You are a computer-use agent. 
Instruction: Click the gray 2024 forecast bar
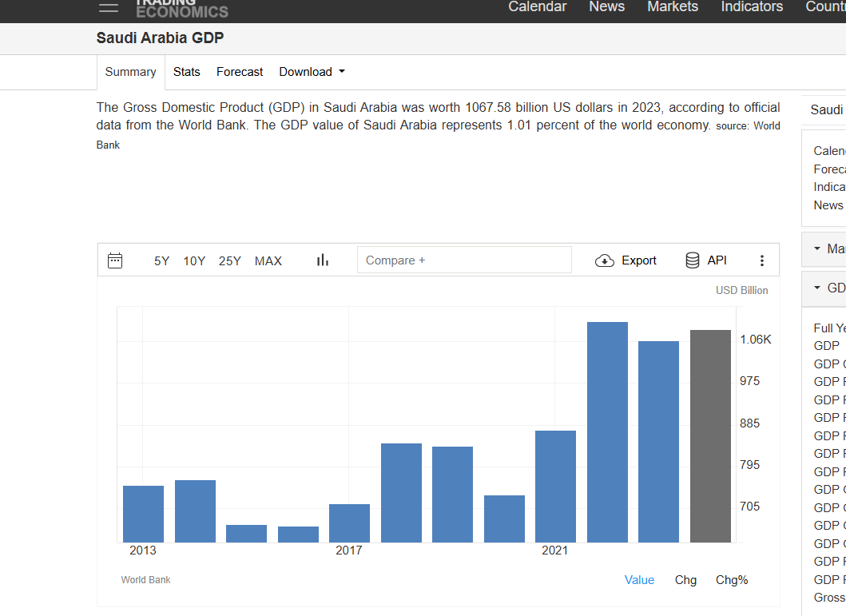[710, 435]
